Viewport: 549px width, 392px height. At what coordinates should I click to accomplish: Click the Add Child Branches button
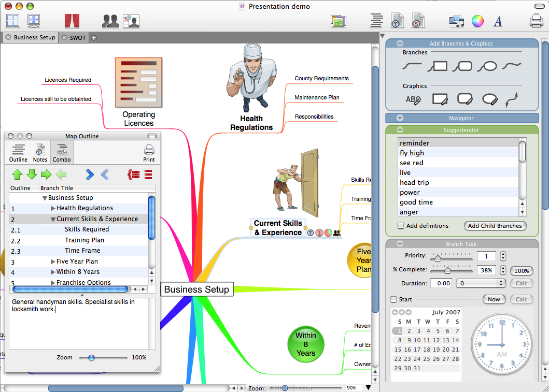495,226
